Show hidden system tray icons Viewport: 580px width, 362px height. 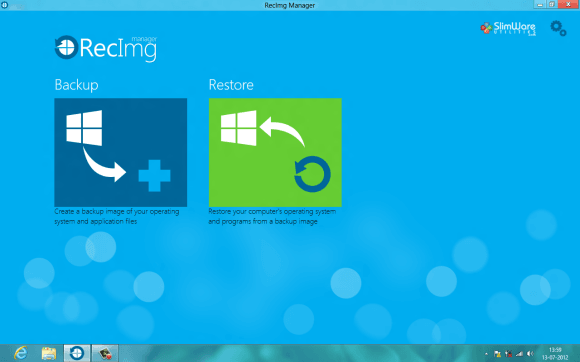point(486,354)
